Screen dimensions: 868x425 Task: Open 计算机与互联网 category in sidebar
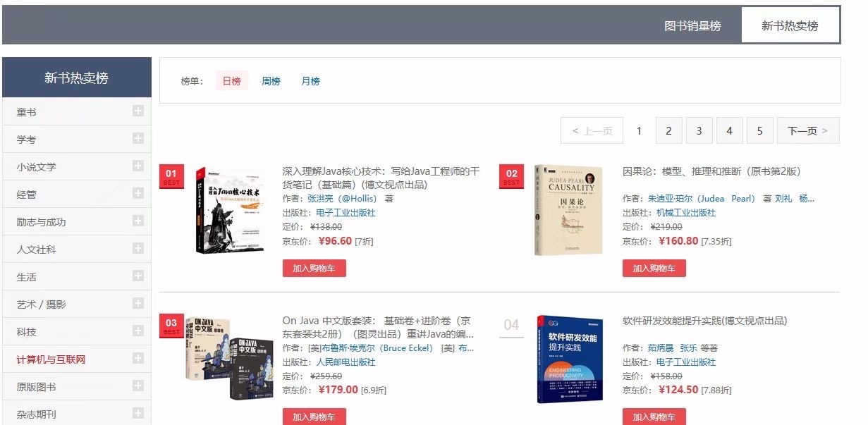click(51, 359)
